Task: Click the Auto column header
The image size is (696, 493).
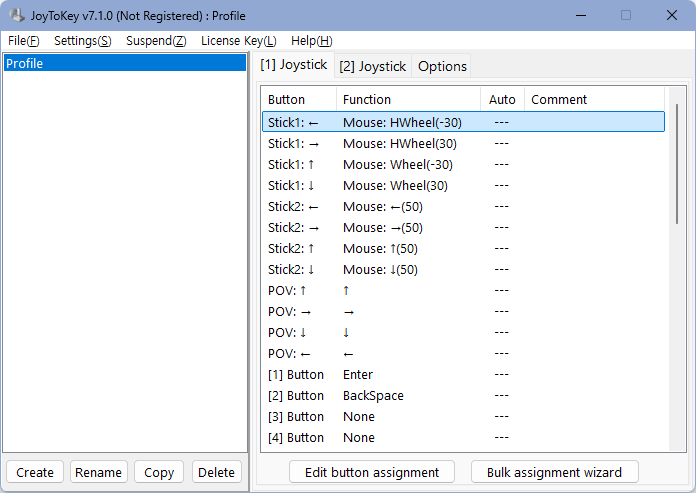Action: tap(502, 99)
